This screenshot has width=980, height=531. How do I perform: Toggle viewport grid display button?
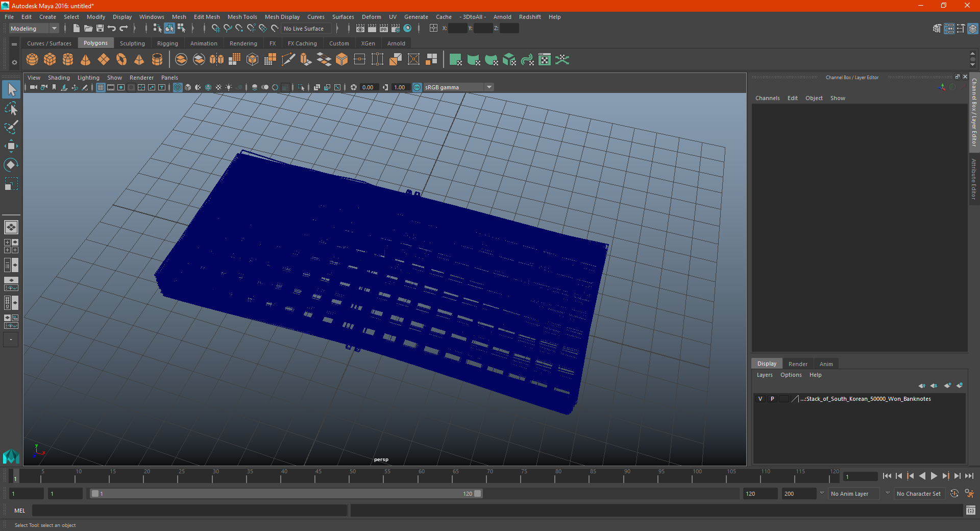pyautogui.click(x=101, y=87)
